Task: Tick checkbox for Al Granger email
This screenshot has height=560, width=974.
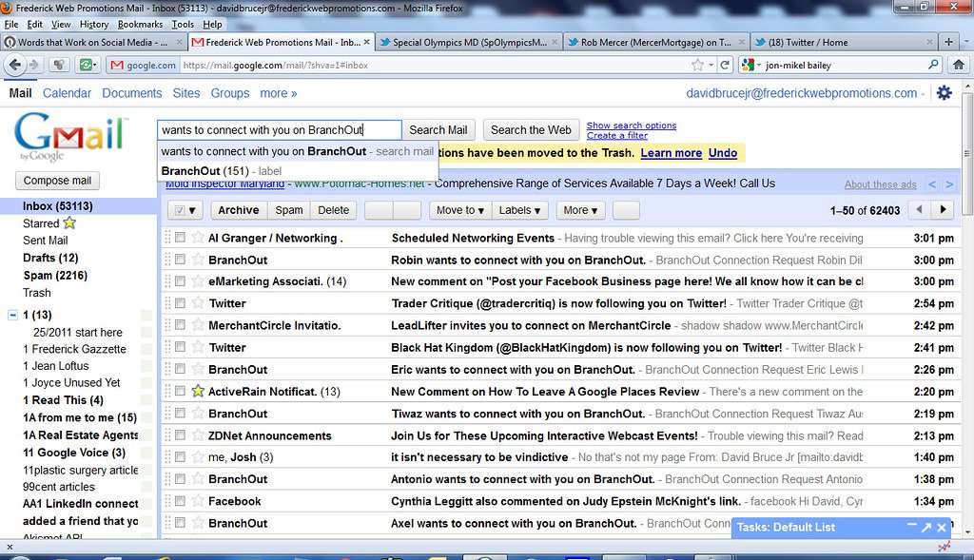Action: pyautogui.click(x=181, y=238)
